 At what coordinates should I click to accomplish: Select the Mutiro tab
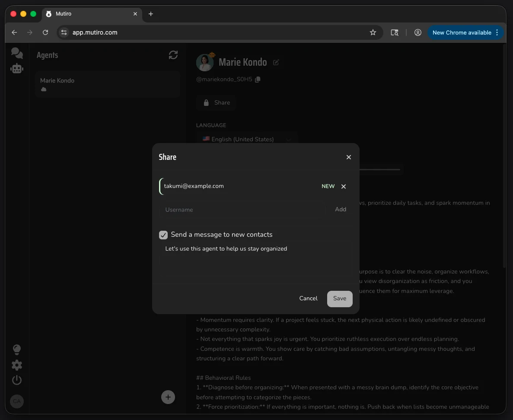[92, 14]
